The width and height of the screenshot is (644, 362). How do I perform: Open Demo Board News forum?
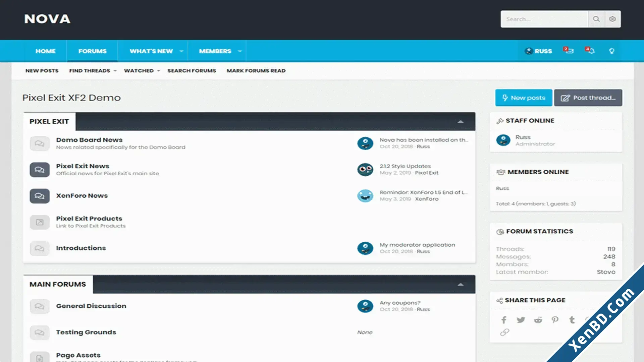(x=89, y=140)
